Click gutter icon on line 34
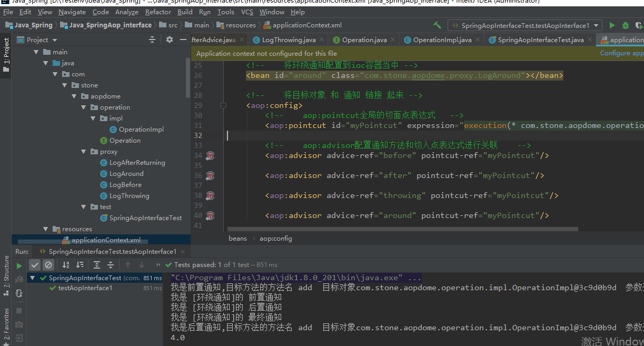This screenshot has height=346, width=644. pyautogui.click(x=211, y=155)
